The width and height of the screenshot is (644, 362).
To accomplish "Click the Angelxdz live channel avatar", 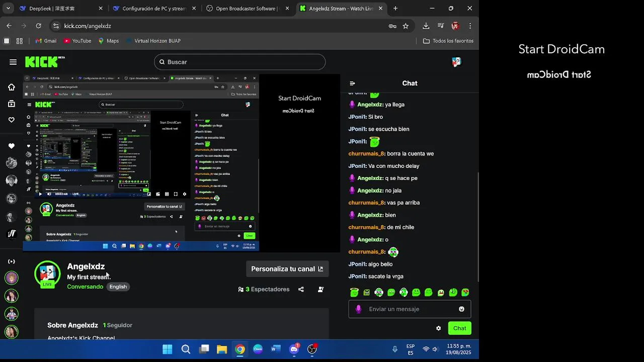I will (47, 274).
